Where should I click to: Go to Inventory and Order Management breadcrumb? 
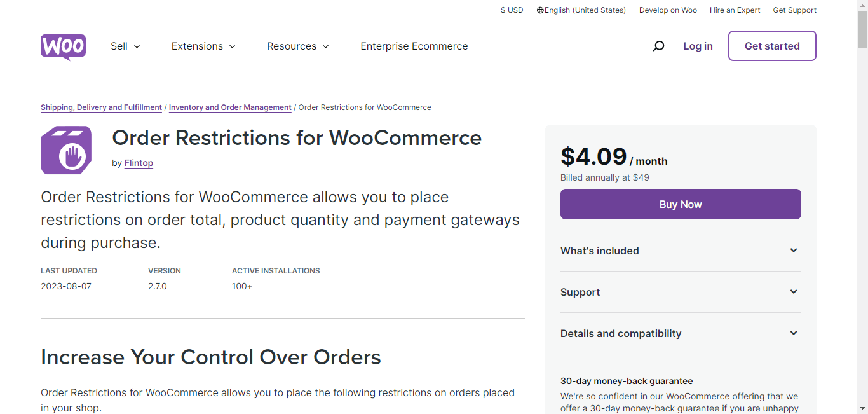click(x=230, y=107)
